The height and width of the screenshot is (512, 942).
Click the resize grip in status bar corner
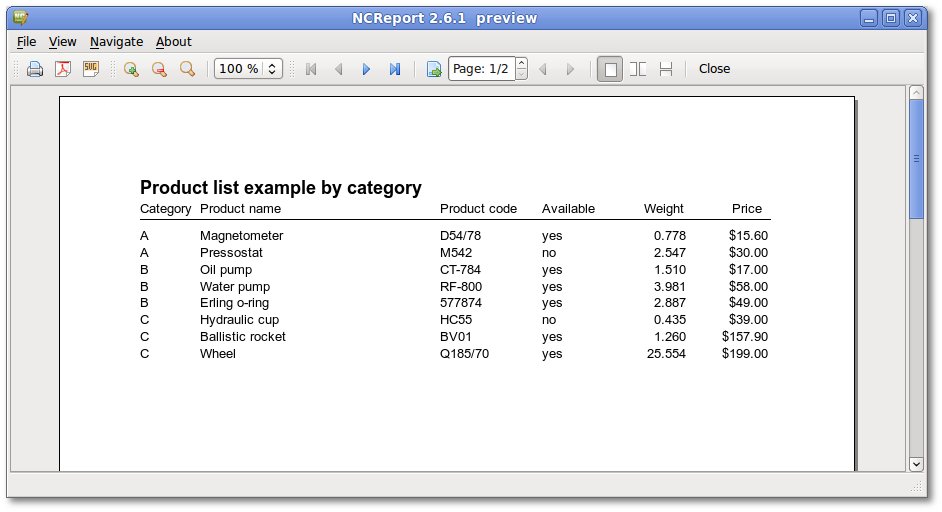click(x=917, y=486)
